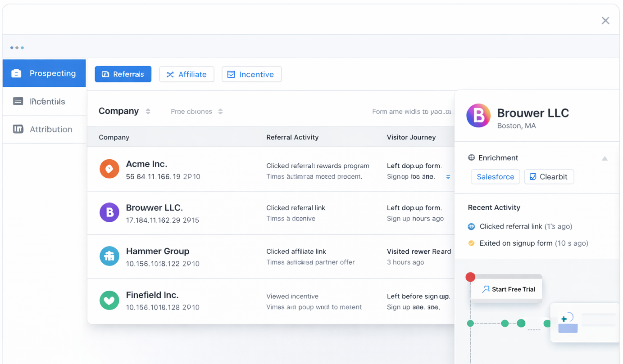
Task: Click the Prospecting briefcase icon in sidebar
Action: pyautogui.click(x=17, y=73)
